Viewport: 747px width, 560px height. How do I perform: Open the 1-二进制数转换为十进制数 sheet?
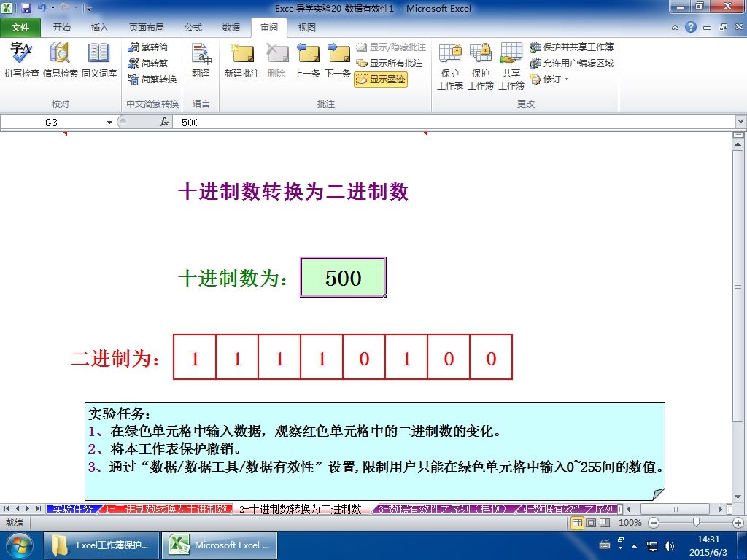(x=166, y=509)
